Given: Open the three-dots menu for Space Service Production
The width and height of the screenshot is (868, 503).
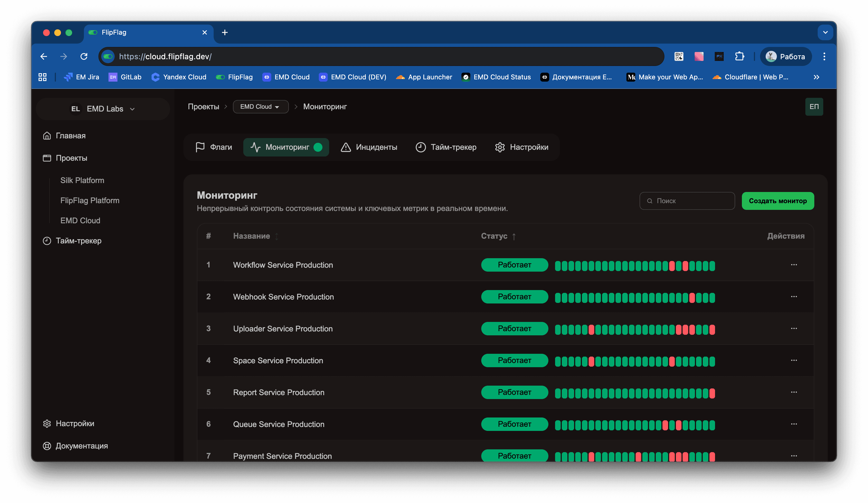Looking at the screenshot, I should click(794, 360).
